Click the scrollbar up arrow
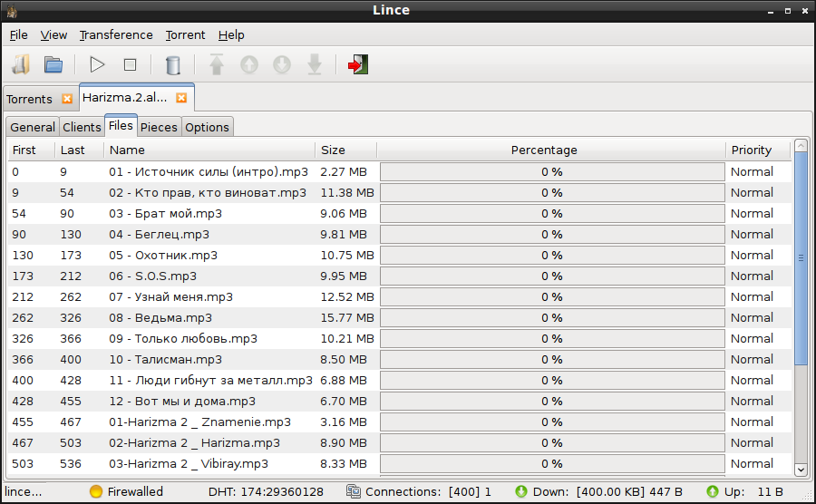This screenshot has height=504, width=816. tap(801, 145)
